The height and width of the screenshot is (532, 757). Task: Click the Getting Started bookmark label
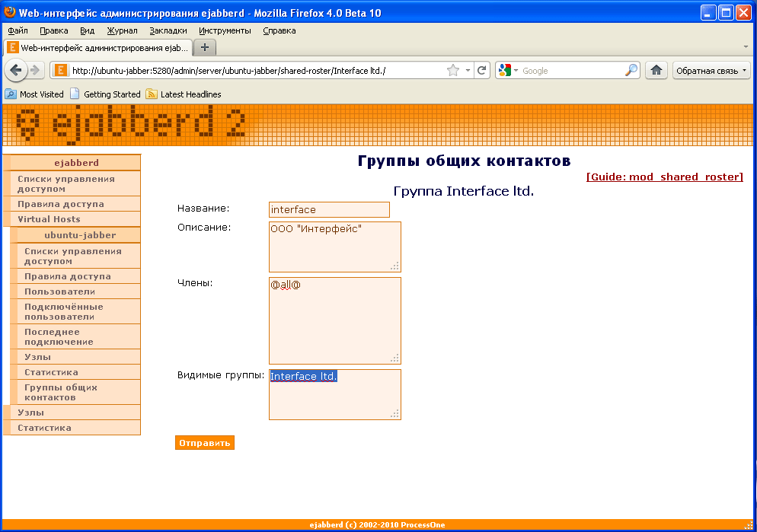point(112,94)
